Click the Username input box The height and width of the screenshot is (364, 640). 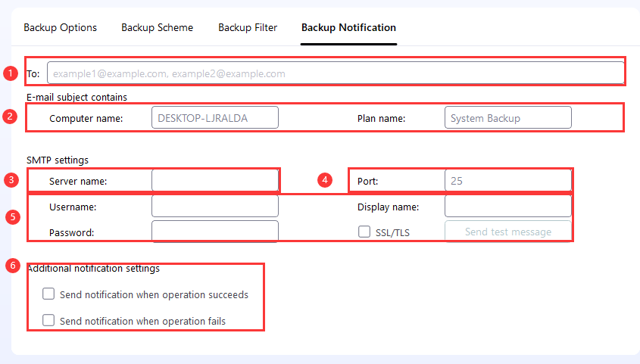pos(215,207)
